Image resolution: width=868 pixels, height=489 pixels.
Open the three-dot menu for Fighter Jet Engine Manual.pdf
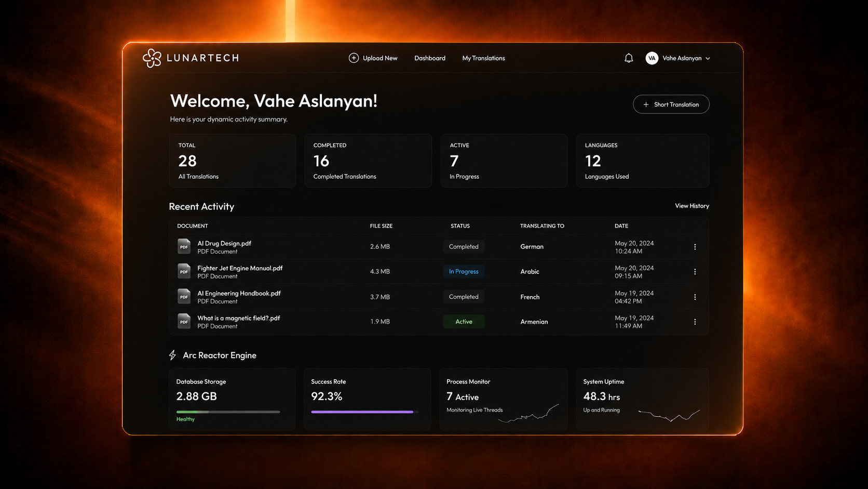tap(695, 272)
